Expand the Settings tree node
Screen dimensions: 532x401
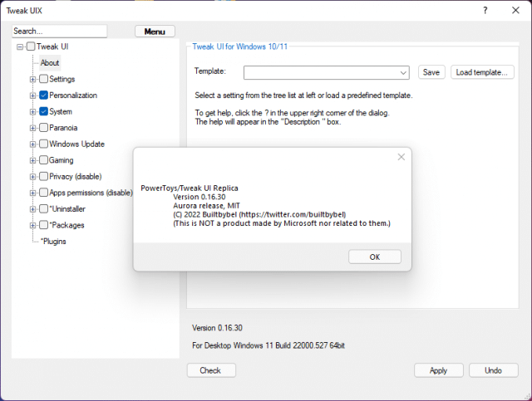(x=32, y=80)
